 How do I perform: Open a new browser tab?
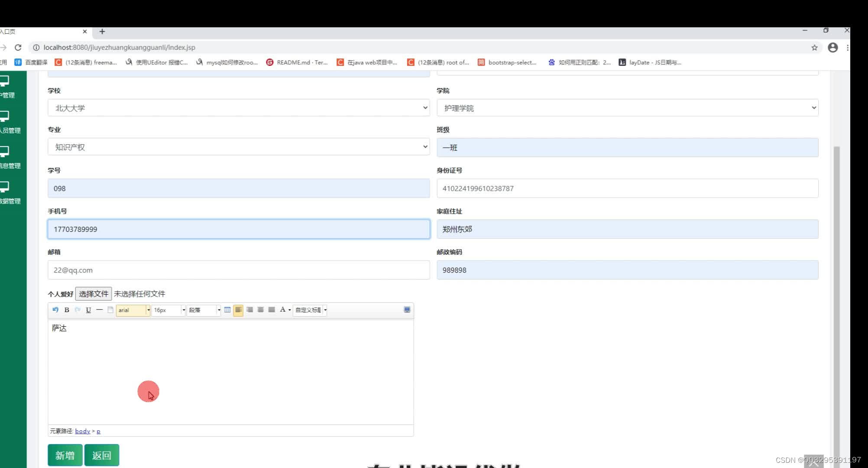[102, 31]
